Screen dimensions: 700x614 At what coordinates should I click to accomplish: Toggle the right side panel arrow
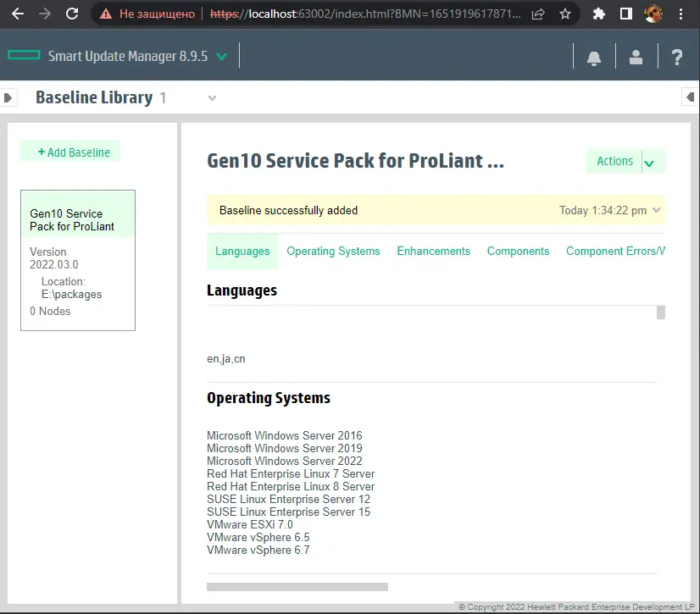click(x=691, y=98)
